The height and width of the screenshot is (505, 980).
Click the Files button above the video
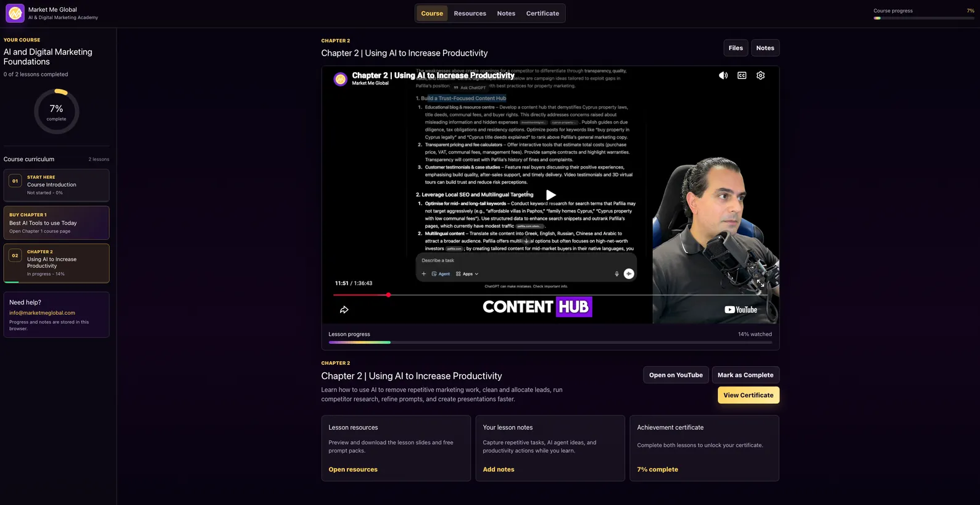pos(736,48)
